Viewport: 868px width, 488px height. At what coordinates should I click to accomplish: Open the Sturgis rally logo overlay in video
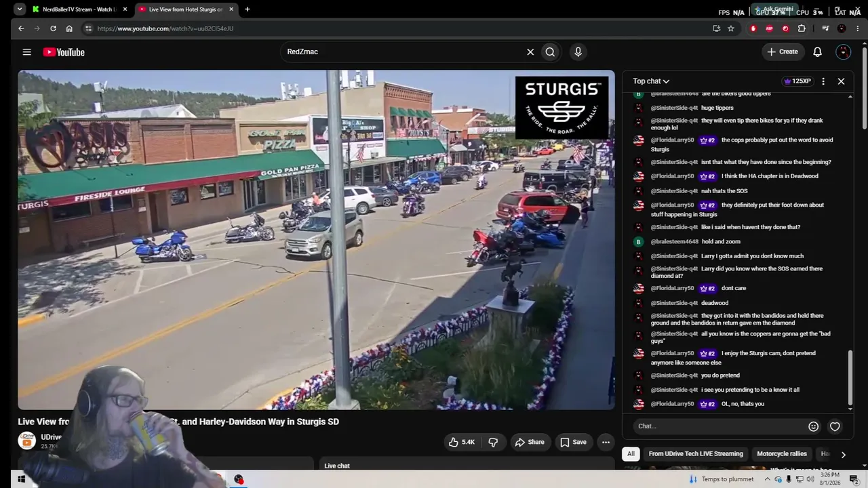561,107
